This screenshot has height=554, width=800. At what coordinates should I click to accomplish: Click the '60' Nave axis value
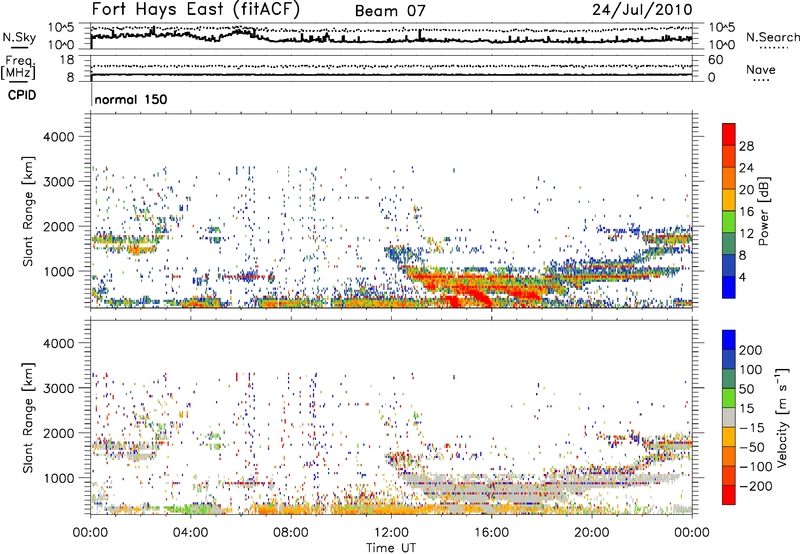pyautogui.click(x=715, y=60)
